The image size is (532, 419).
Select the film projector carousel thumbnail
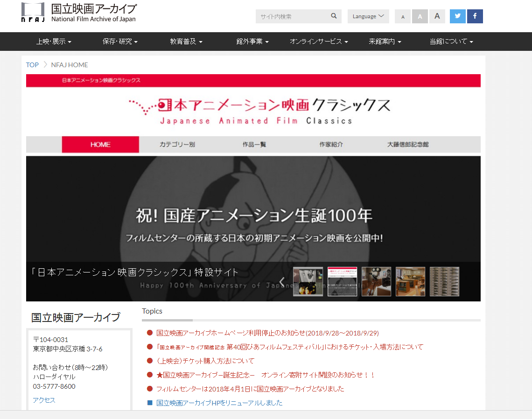pyautogui.click(x=376, y=281)
